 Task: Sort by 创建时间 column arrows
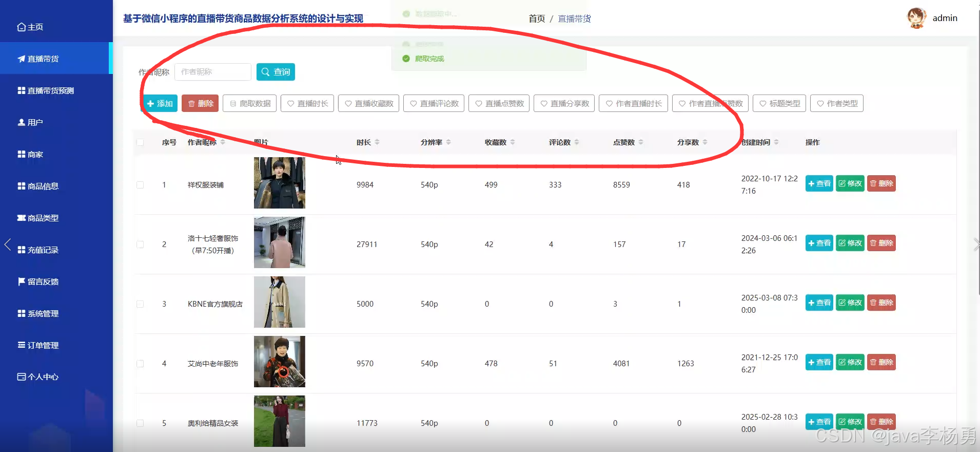776,142
